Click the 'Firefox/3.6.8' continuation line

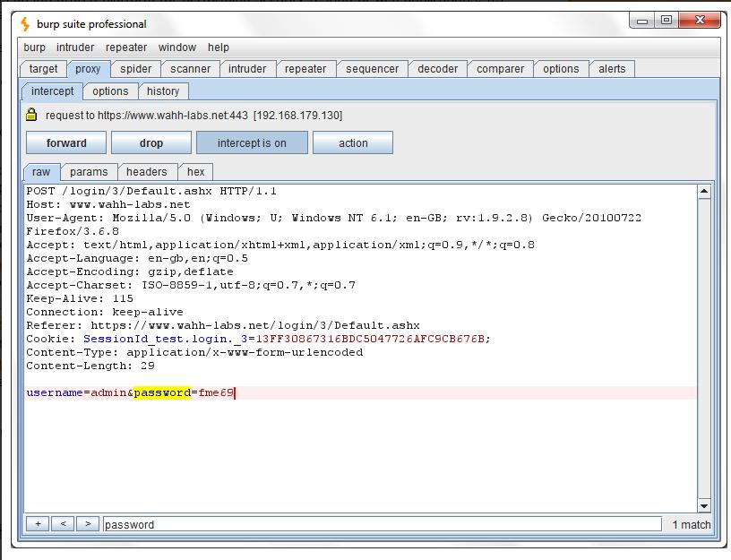click(x=73, y=232)
